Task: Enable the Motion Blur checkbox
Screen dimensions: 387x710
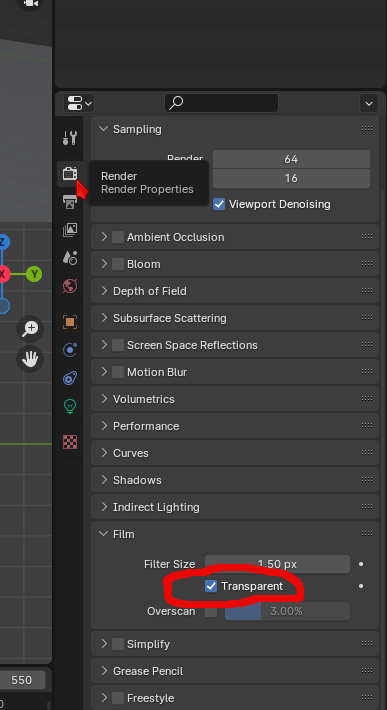Action: pos(118,372)
